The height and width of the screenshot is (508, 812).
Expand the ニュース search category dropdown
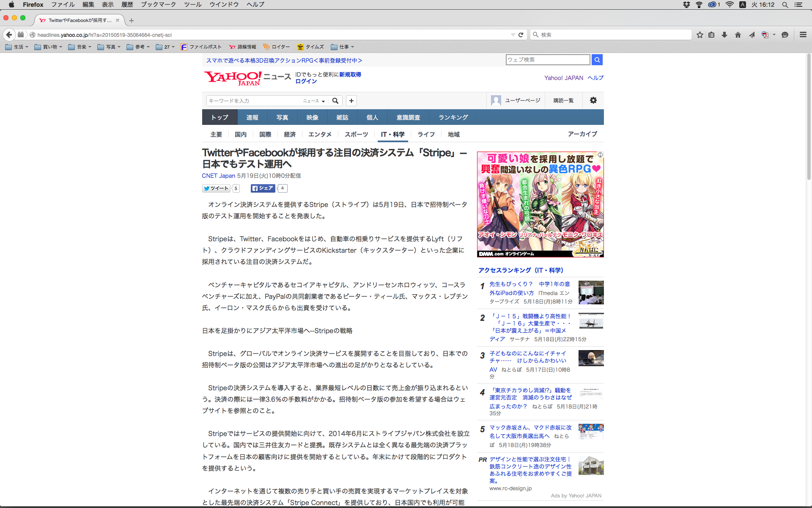click(314, 101)
